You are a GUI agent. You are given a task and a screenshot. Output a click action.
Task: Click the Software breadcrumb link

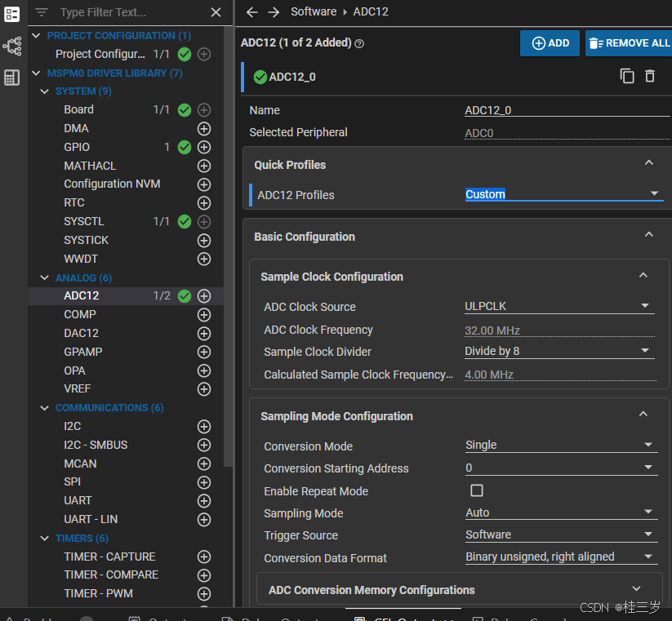click(314, 11)
